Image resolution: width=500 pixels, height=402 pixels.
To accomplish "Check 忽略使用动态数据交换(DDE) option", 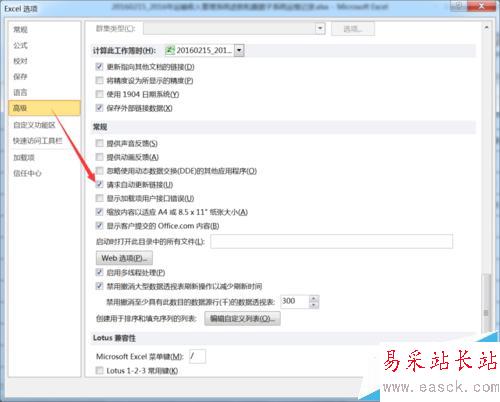I will click(99, 171).
